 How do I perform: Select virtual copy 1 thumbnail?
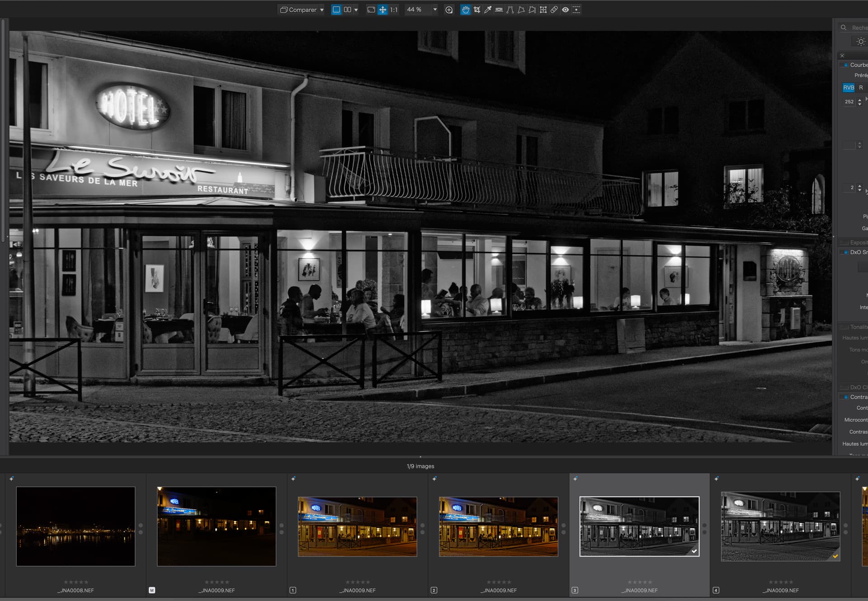357,527
